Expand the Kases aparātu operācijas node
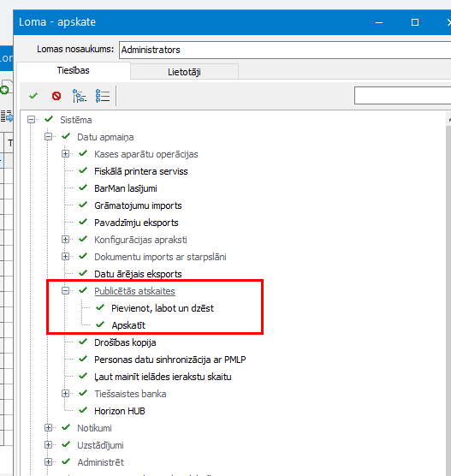 [x=65, y=153]
